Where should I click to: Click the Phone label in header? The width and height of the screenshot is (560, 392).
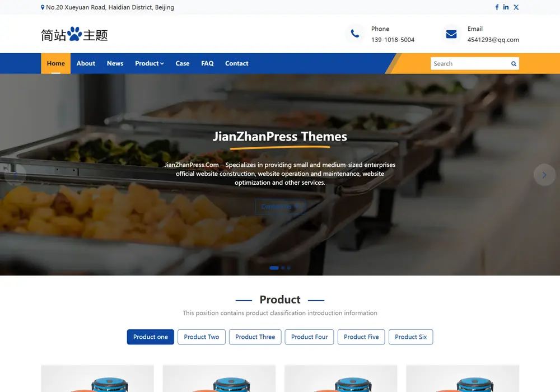tap(380, 29)
